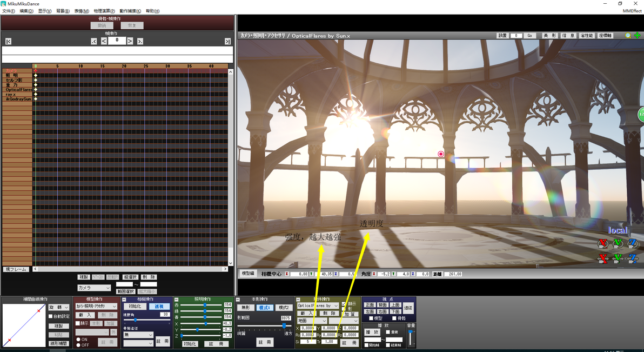Collapse the 照明操作 panel with minus icon
This screenshot has height=352, width=644.
(176, 300)
